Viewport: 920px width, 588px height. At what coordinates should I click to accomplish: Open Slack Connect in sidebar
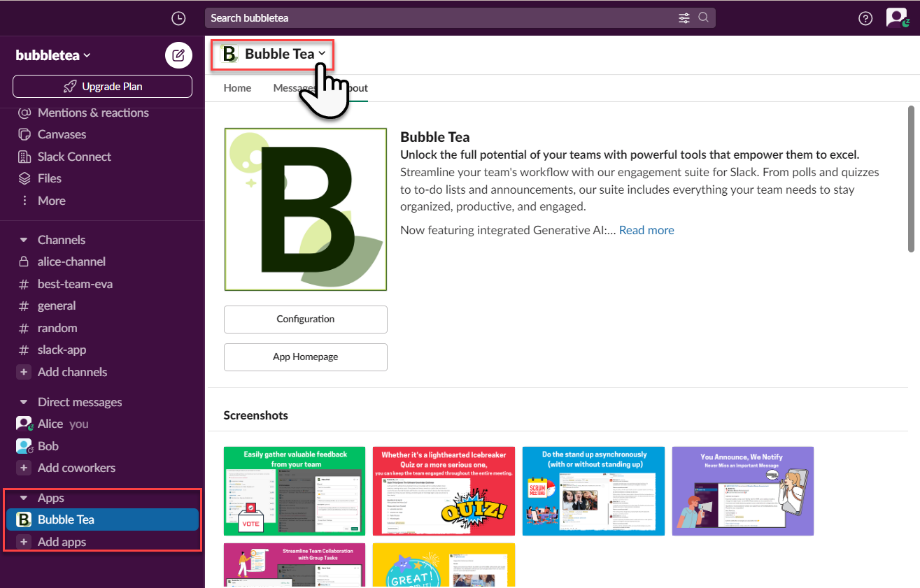74,157
